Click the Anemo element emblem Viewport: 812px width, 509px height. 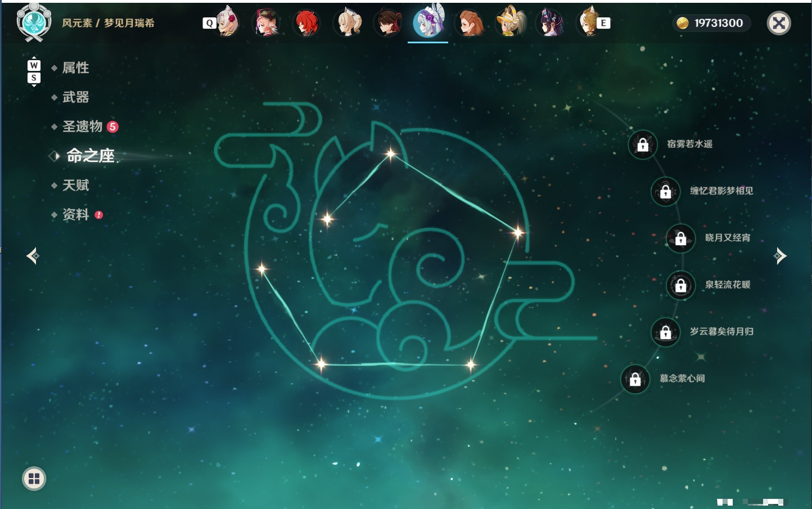pos(34,22)
